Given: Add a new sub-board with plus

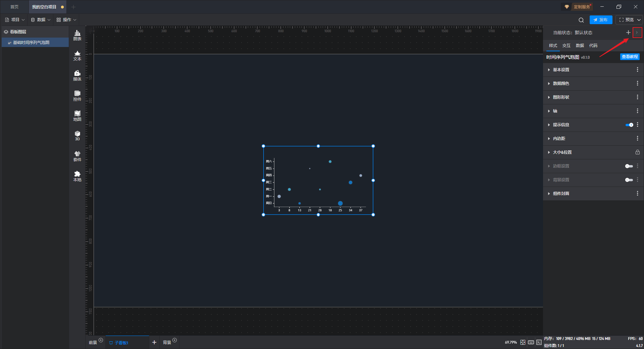Looking at the screenshot, I should [x=154, y=342].
